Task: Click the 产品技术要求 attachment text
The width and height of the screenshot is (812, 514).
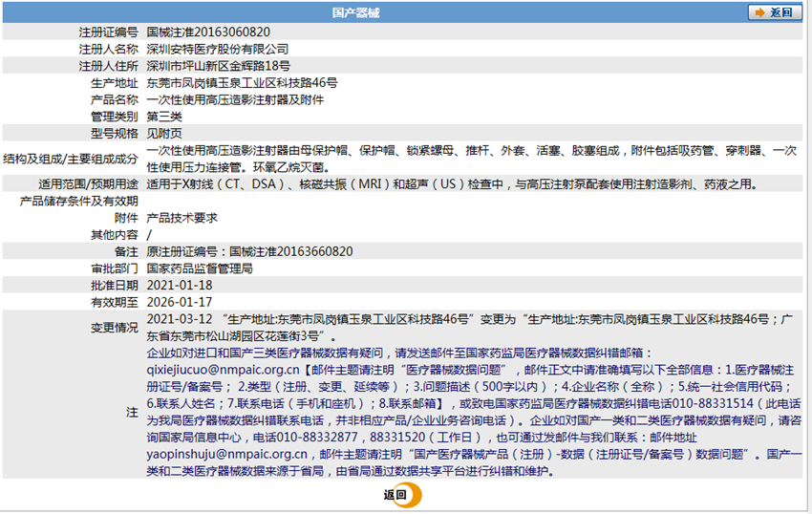Action: click(182, 218)
